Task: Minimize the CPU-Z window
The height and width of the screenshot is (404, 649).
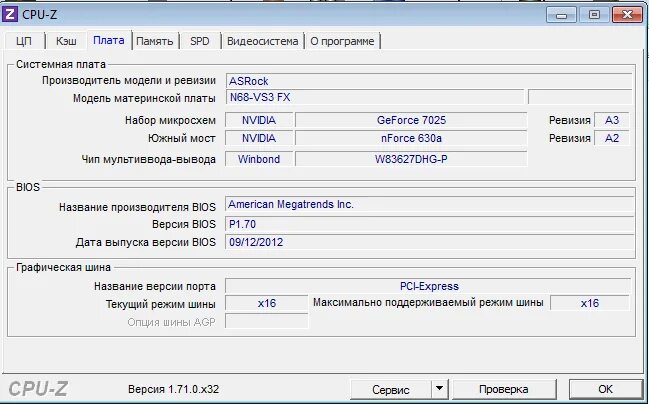Action: click(562, 16)
